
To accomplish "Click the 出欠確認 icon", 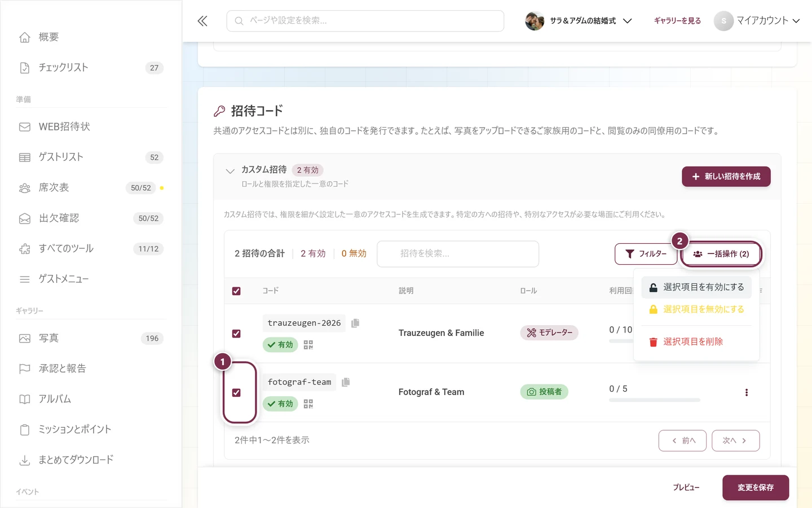I will coord(25,218).
